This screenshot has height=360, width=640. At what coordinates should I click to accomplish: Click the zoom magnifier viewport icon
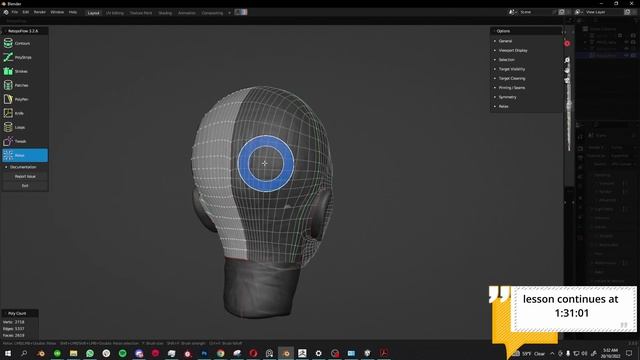(567, 60)
